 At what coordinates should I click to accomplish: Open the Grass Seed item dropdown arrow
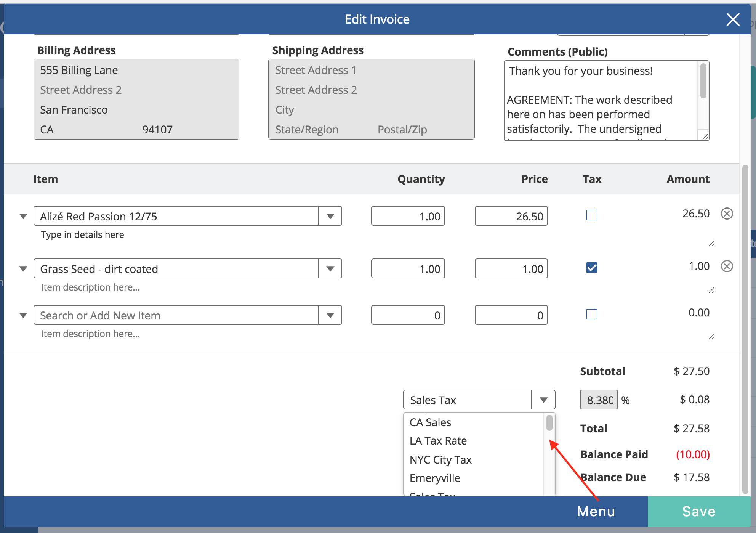pos(330,269)
